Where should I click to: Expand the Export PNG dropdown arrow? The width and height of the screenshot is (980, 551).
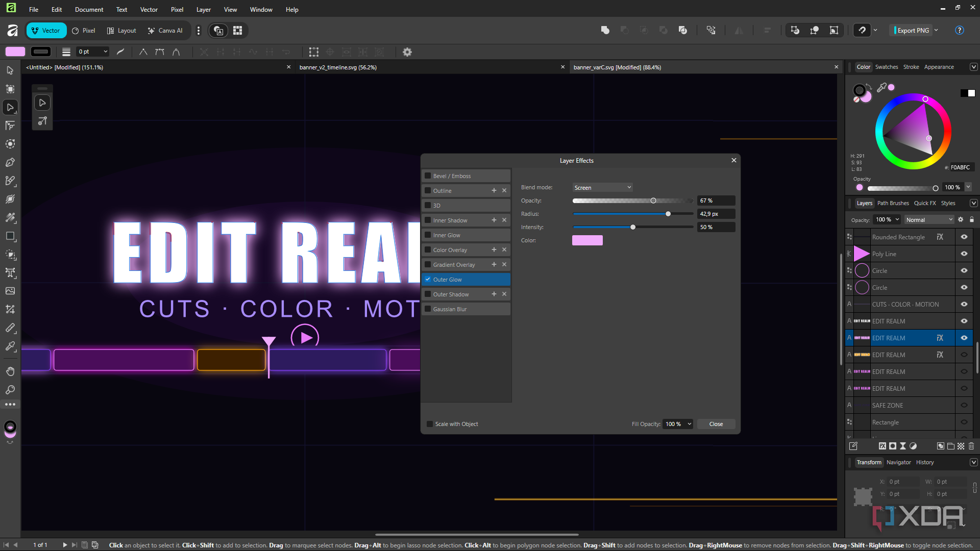pyautogui.click(x=936, y=30)
